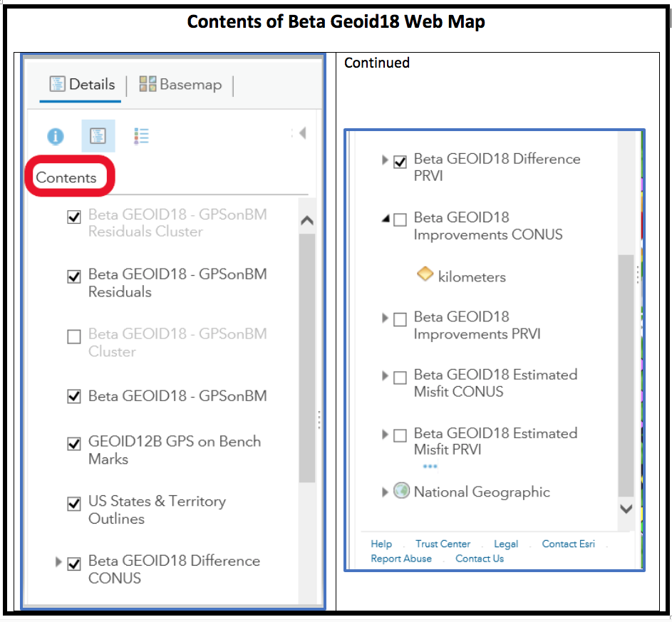Click the kilometers diamond symbol

point(425,274)
